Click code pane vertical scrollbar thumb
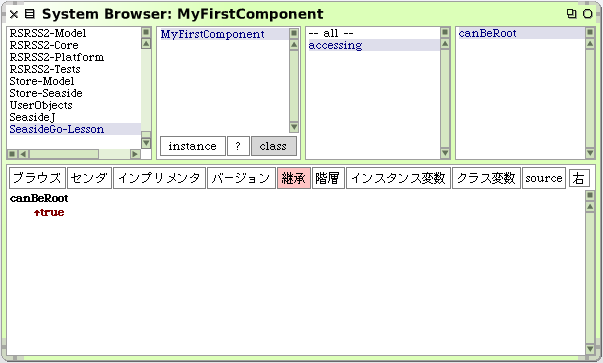 (590, 278)
